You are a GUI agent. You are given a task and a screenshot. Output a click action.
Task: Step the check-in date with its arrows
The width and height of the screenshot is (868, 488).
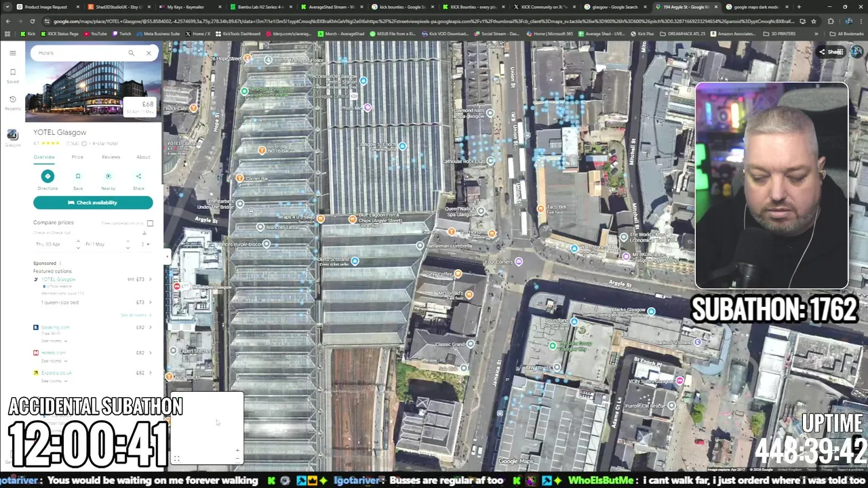coord(77,244)
